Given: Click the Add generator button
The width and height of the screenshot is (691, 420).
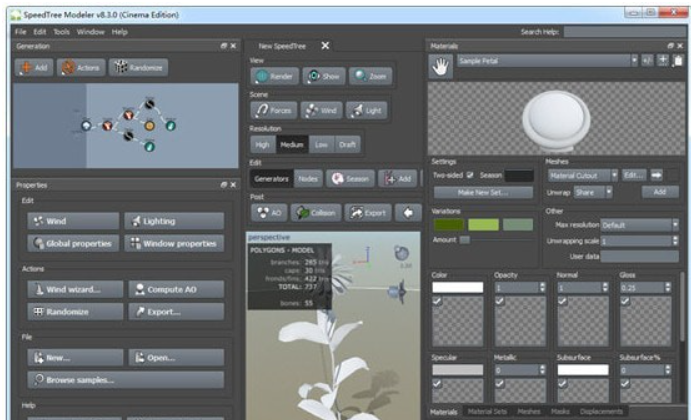Looking at the screenshot, I should [x=34, y=67].
